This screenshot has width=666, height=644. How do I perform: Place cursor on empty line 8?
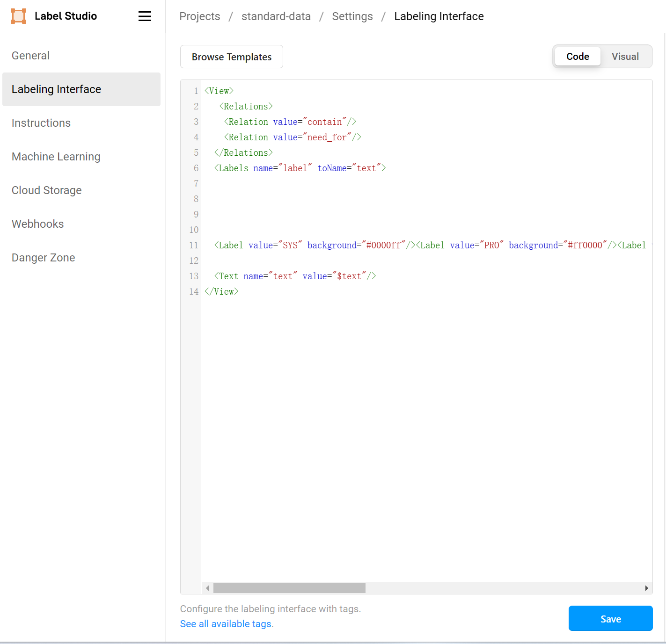pos(426,199)
